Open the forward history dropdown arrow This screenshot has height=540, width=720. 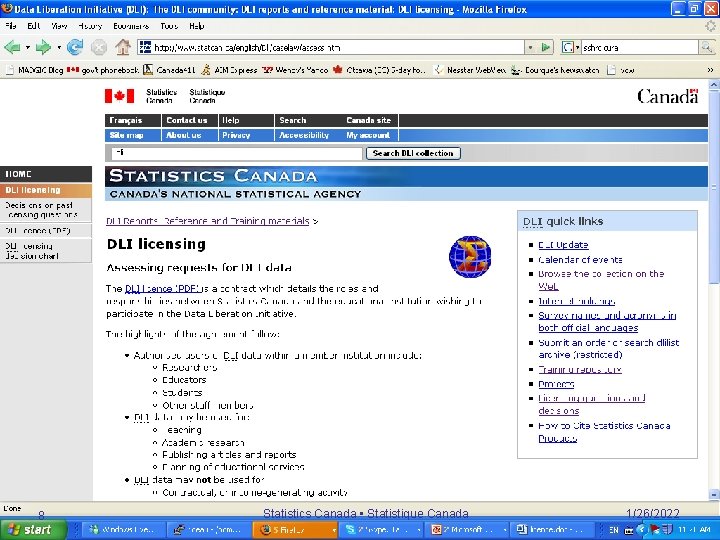(x=59, y=47)
